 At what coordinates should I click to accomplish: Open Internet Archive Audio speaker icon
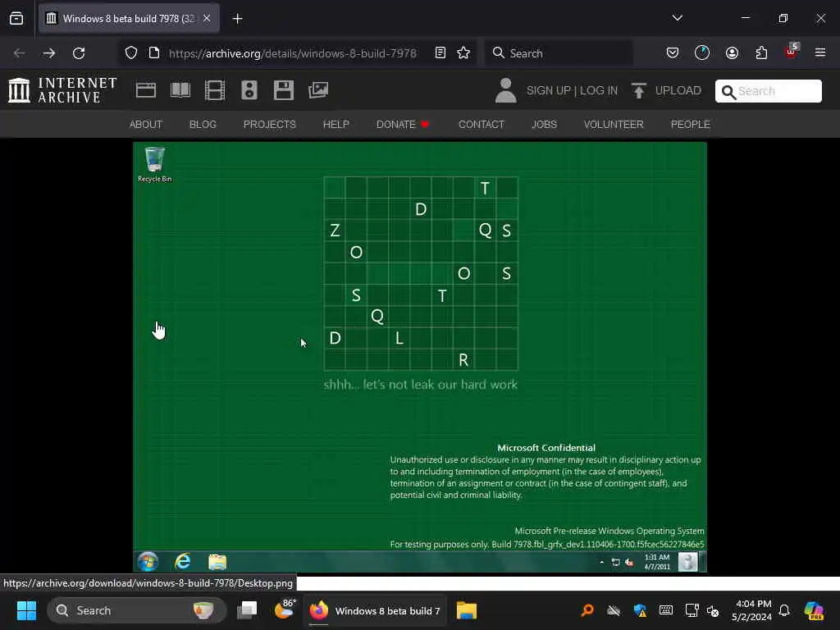(x=249, y=90)
